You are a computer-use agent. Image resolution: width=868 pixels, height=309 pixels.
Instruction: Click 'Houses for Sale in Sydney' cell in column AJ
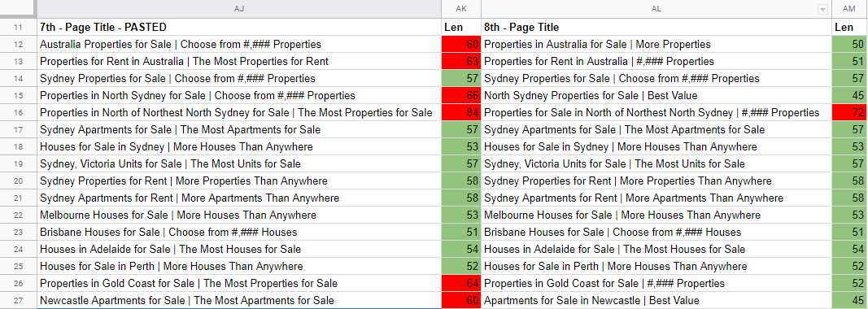(x=239, y=146)
